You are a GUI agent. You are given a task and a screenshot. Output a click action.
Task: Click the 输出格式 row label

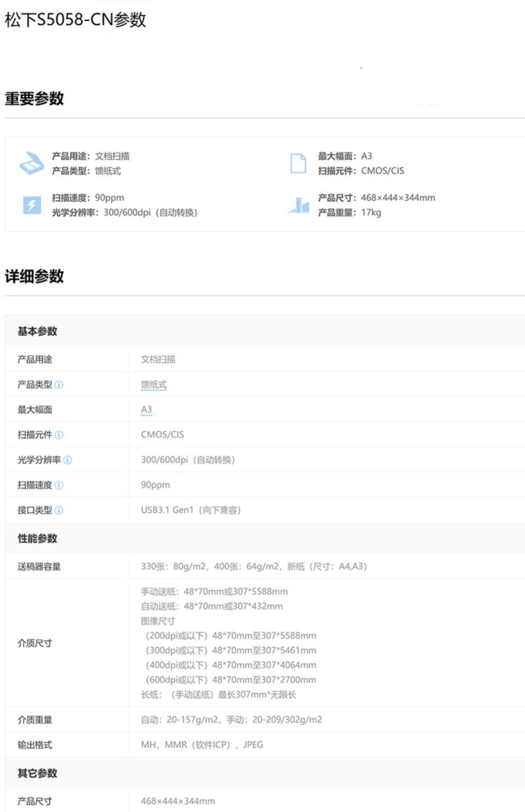coord(35,745)
